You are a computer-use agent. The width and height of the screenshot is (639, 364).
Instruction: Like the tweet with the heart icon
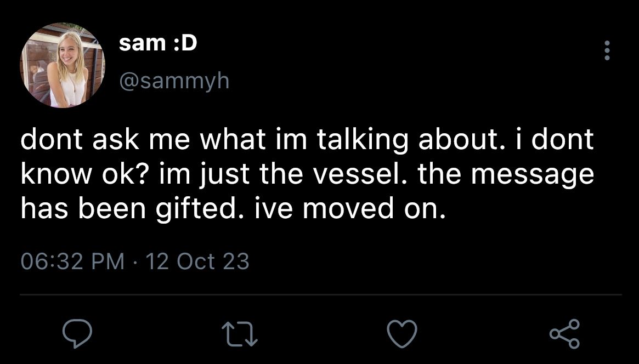click(402, 334)
